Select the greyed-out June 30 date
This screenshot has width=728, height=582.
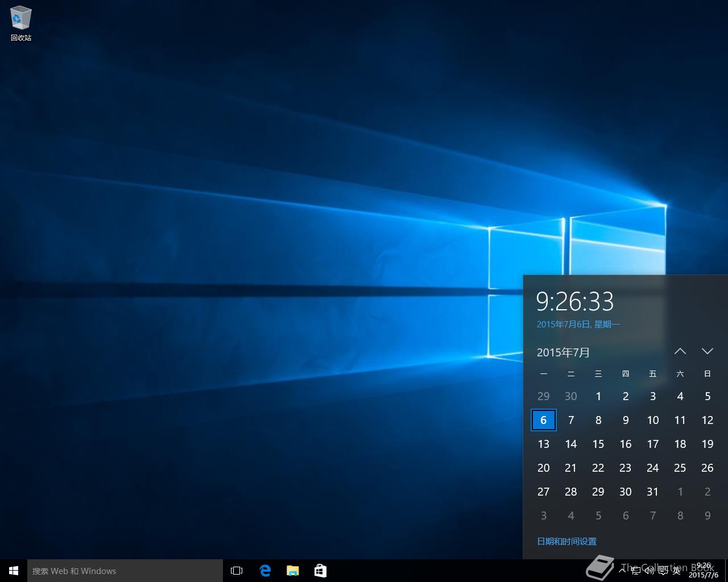[x=571, y=396]
